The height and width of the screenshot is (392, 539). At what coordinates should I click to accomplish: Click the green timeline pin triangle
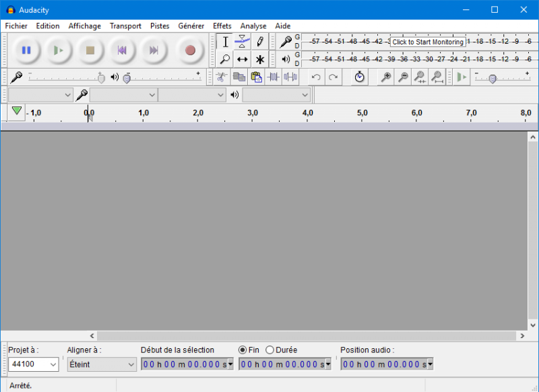point(16,110)
